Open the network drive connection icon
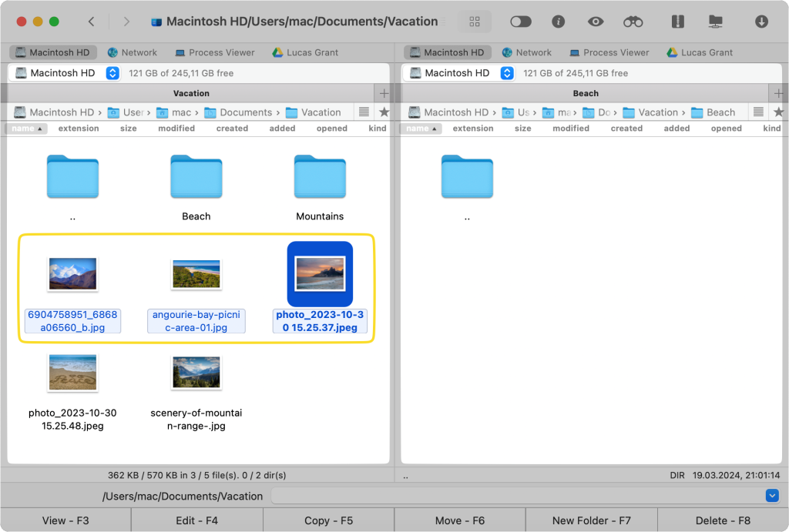 (x=715, y=22)
